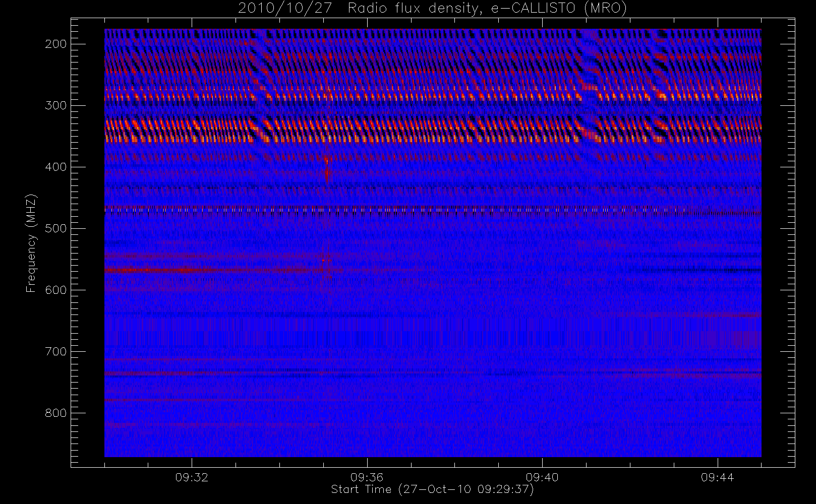The image size is (816, 504).
Task: Click the 200 frequency tick label
Action: 56,44
